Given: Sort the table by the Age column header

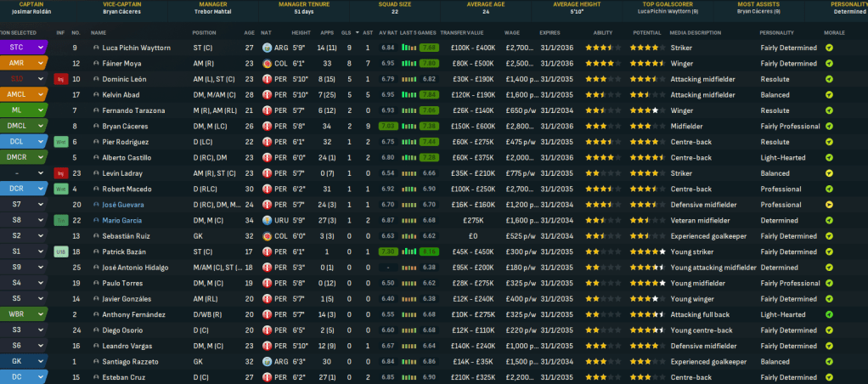Looking at the screenshot, I should 249,32.
